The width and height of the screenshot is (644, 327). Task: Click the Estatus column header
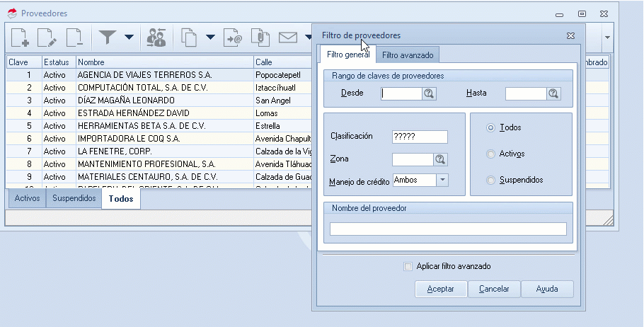point(59,62)
